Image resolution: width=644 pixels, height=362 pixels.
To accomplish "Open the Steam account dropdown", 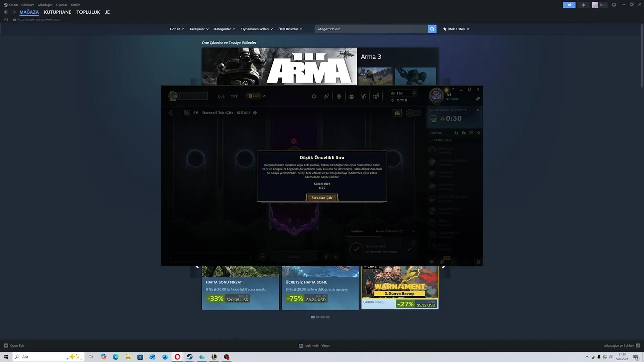I will [599, 5].
